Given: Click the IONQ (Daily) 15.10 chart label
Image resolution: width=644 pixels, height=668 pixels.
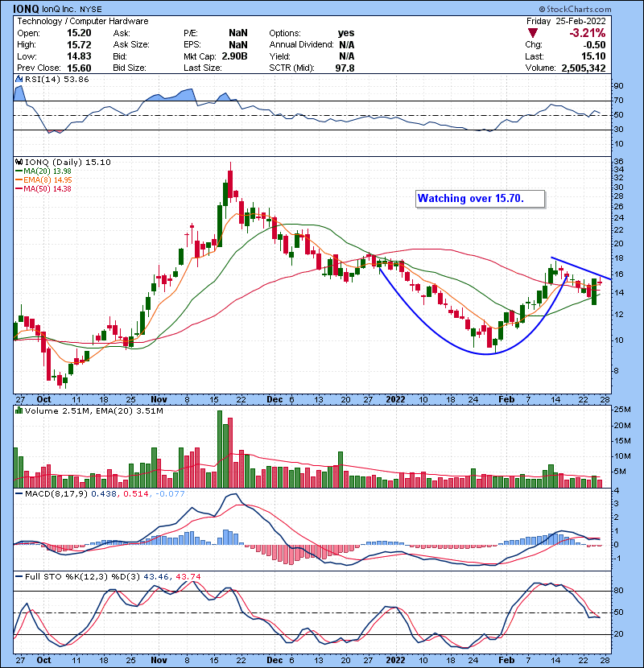Looking at the screenshot, I should tap(68, 162).
